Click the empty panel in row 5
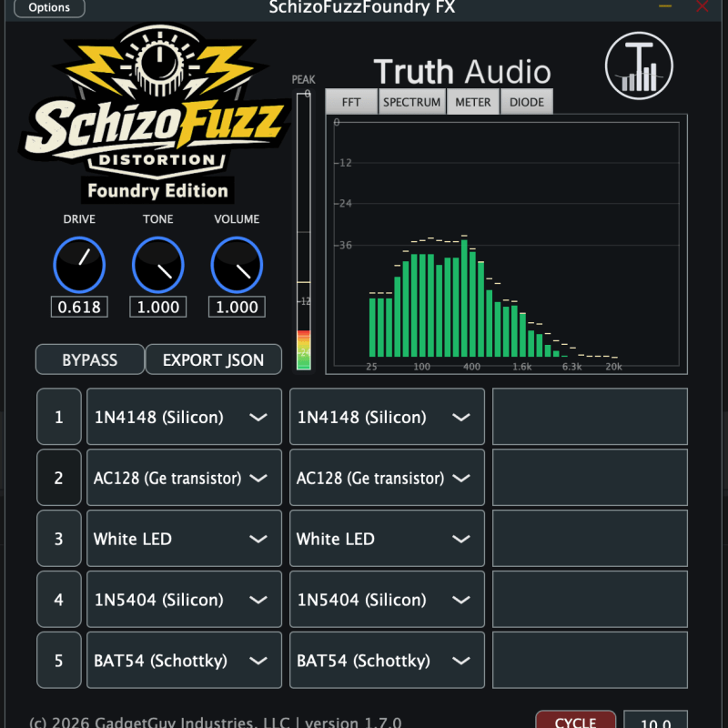The height and width of the screenshot is (728, 728). click(x=590, y=661)
